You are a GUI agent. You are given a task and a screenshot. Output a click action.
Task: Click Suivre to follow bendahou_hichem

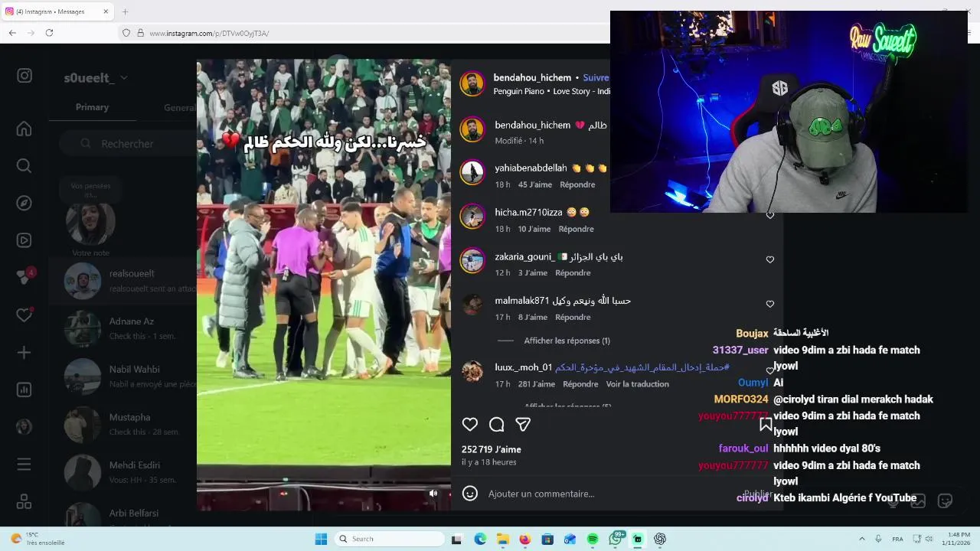click(x=596, y=78)
